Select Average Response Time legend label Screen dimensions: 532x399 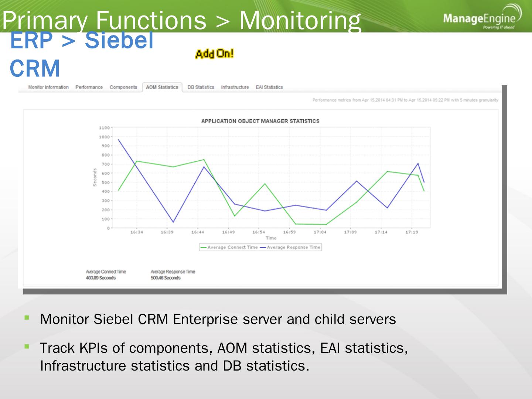(x=293, y=248)
